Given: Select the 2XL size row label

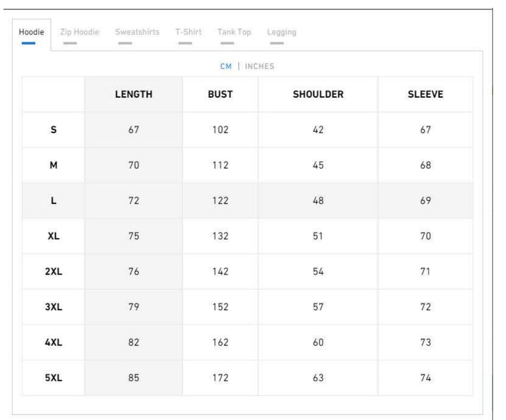Looking at the screenshot, I should pyautogui.click(x=53, y=272).
